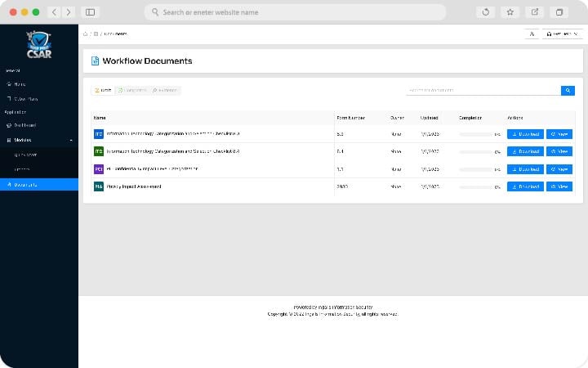Click the green ITC document badge
588x368 pixels.
coord(99,151)
